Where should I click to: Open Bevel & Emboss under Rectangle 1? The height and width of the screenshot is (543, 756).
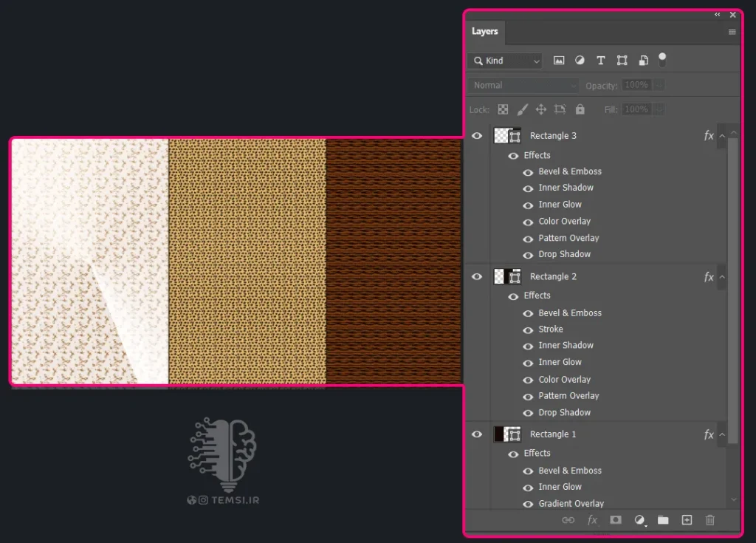tap(570, 471)
